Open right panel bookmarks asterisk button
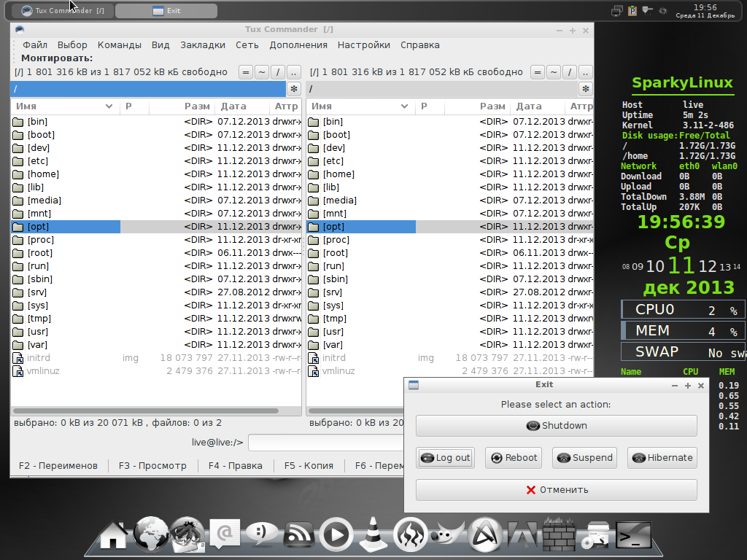Viewport: 747px width, 560px height. coord(586,89)
